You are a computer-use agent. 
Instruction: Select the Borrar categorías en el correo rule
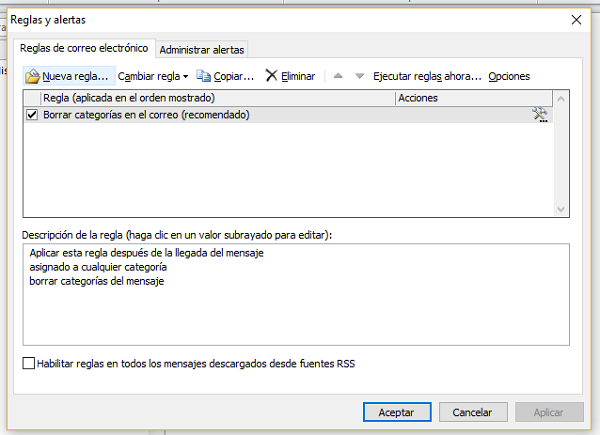point(289,115)
